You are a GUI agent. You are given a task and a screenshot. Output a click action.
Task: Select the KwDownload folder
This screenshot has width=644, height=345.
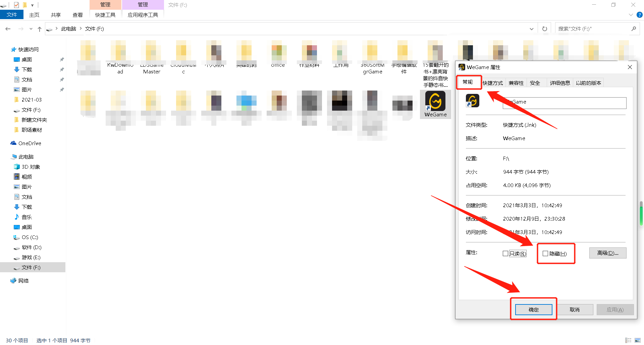coord(120,57)
